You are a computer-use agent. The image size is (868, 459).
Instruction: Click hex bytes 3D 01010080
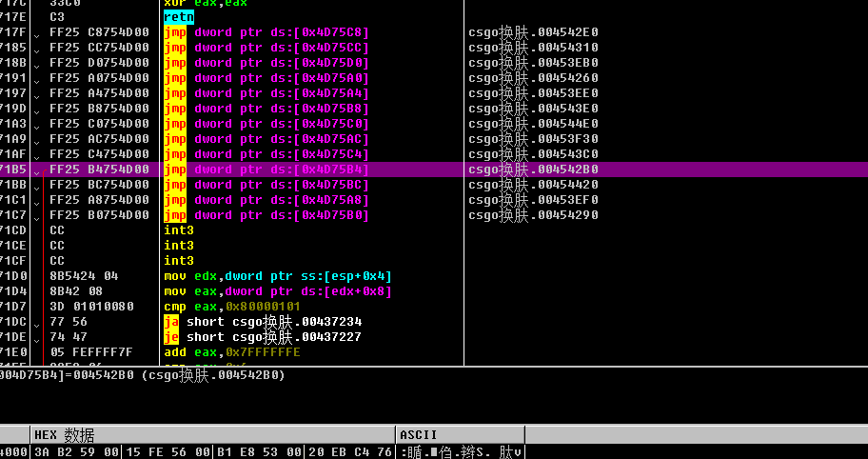(x=91, y=307)
